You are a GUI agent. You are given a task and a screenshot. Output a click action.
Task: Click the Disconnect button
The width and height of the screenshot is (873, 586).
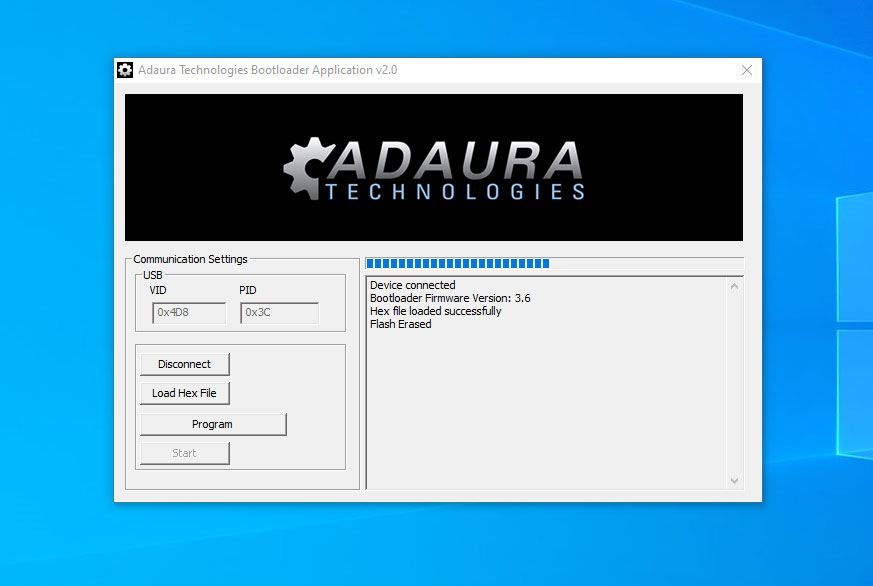185,364
